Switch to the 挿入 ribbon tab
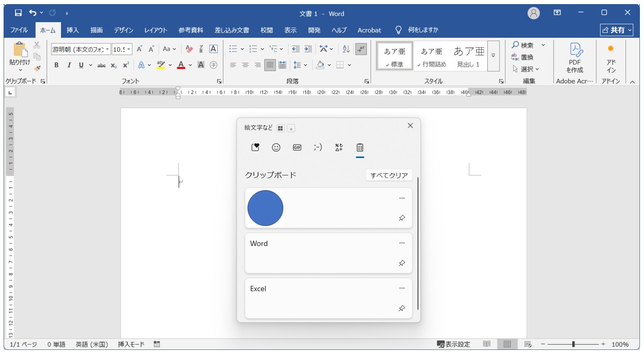644x354 pixels. (x=72, y=30)
